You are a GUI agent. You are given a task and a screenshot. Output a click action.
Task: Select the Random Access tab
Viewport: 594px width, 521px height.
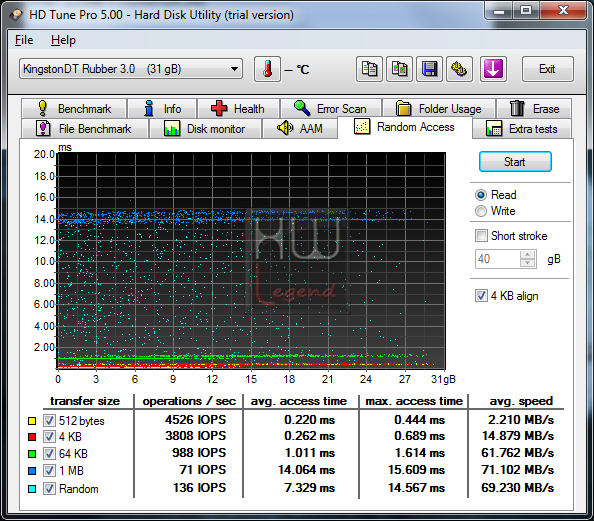(405, 127)
